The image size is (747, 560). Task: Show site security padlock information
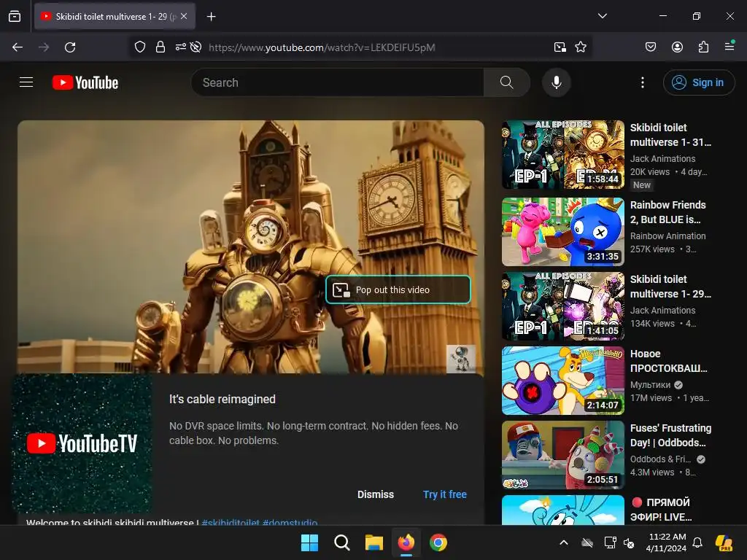160,47
